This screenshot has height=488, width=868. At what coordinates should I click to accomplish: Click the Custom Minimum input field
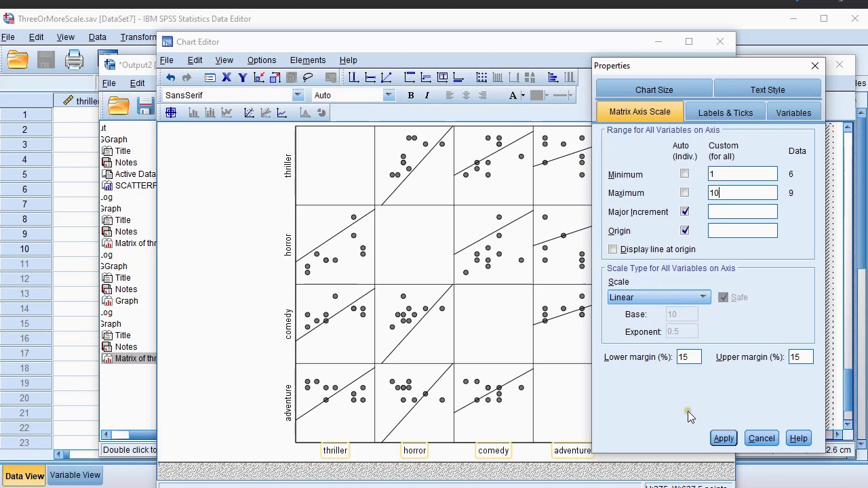(x=743, y=174)
